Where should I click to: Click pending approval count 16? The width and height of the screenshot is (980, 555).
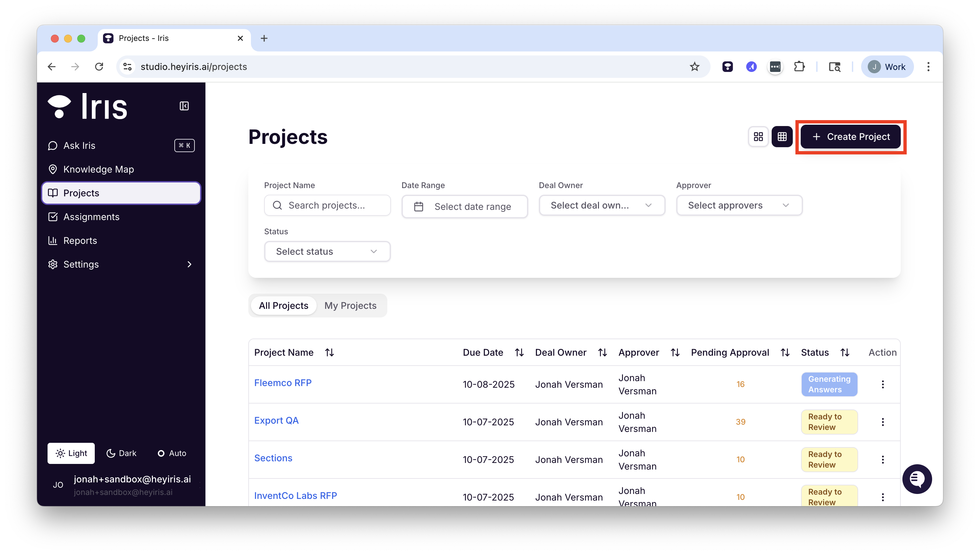tap(740, 384)
